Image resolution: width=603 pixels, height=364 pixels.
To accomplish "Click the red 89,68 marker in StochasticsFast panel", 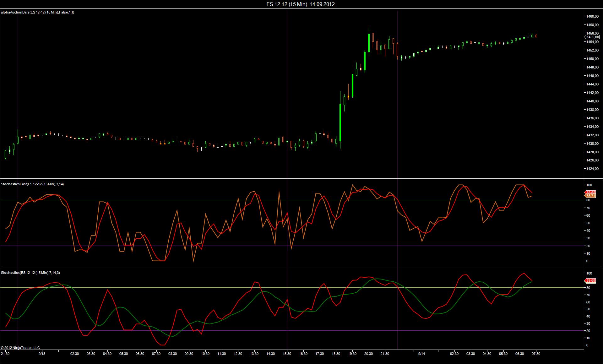I will pos(591,192).
